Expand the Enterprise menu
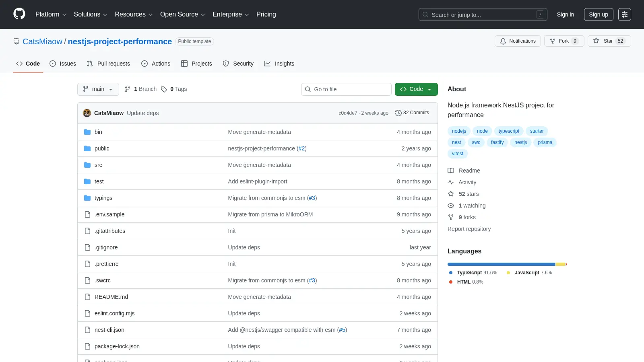The height and width of the screenshot is (362, 644). point(231,14)
